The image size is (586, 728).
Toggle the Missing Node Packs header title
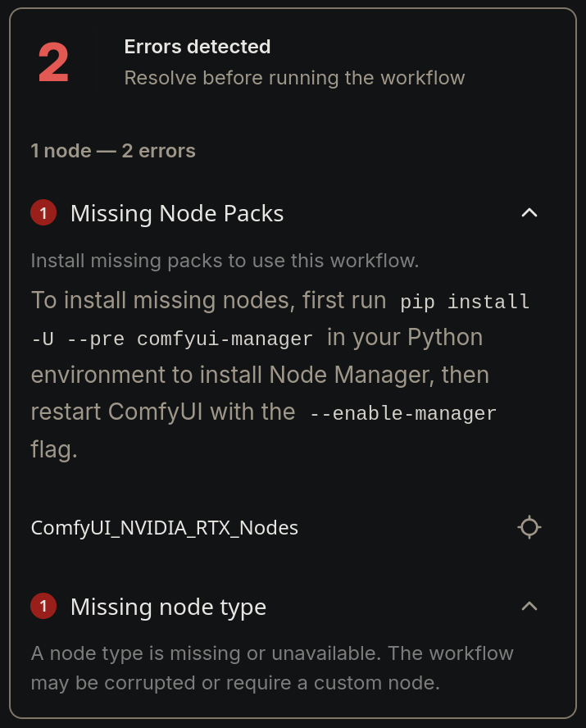pos(177,214)
